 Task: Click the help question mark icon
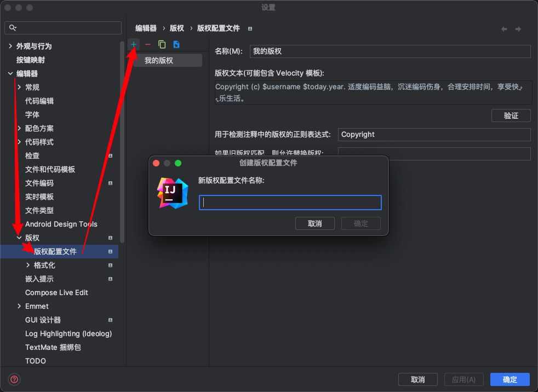pos(14,379)
